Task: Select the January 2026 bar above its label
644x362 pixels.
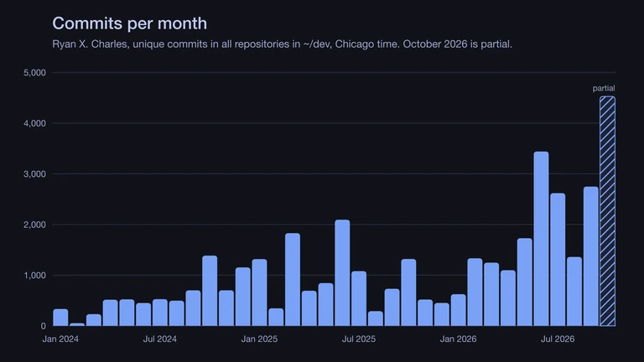Action: 458,310
